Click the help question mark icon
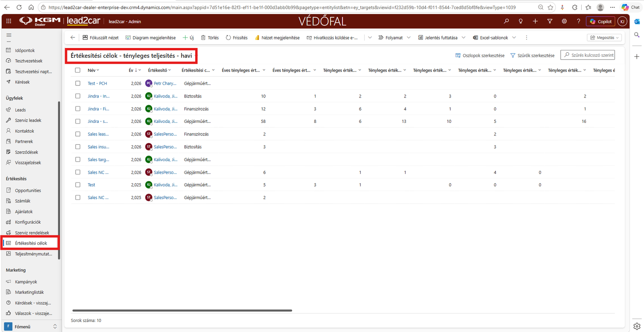 (578, 21)
